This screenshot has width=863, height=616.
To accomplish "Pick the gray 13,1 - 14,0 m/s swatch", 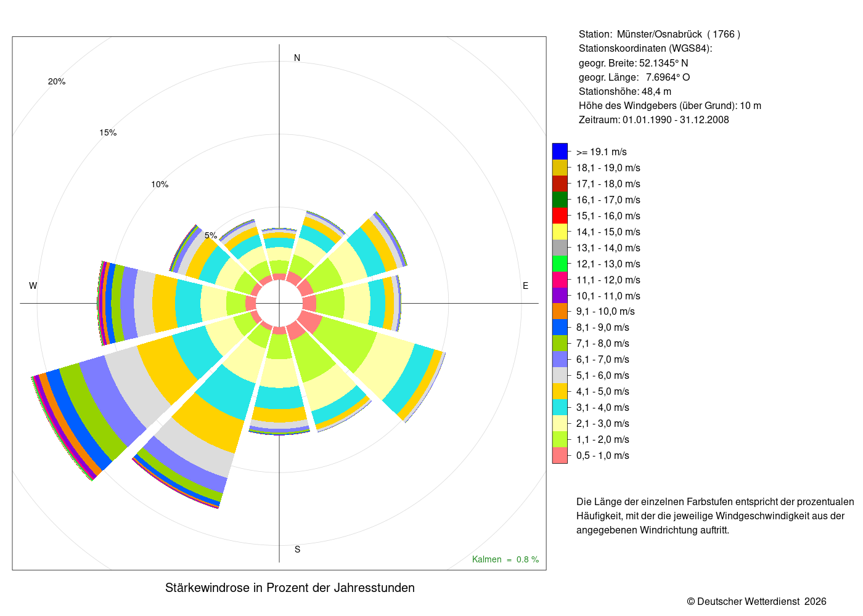I will pyautogui.click(x=560, y=248).
